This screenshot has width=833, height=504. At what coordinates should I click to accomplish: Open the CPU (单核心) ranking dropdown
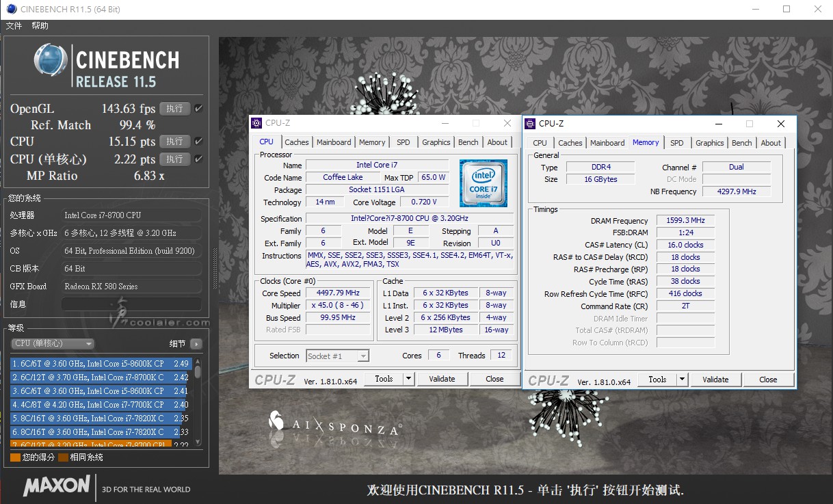tap(52, 343)
